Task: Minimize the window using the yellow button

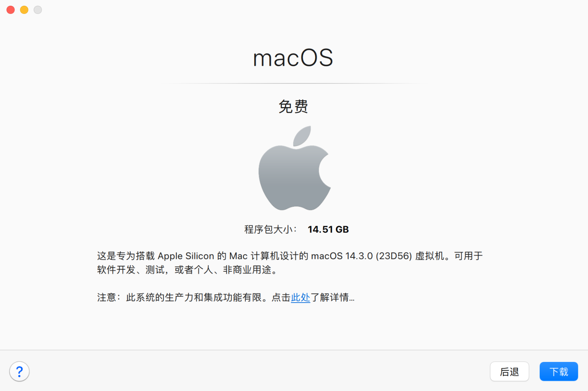Action: coord(24,10)
